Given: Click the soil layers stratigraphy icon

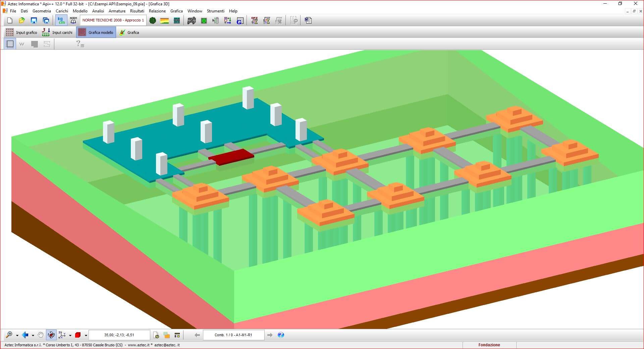Looking at the screenshot, I should click(164, 21).
